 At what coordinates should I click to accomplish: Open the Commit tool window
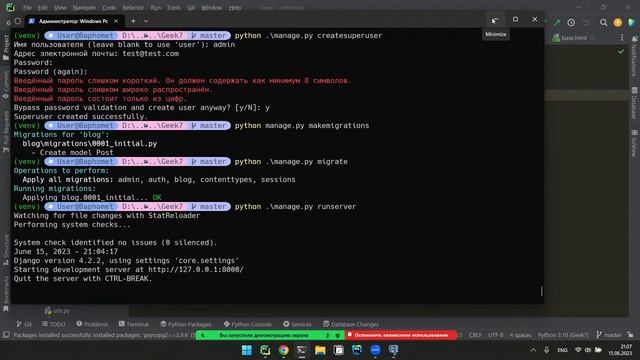pos(6,84)
